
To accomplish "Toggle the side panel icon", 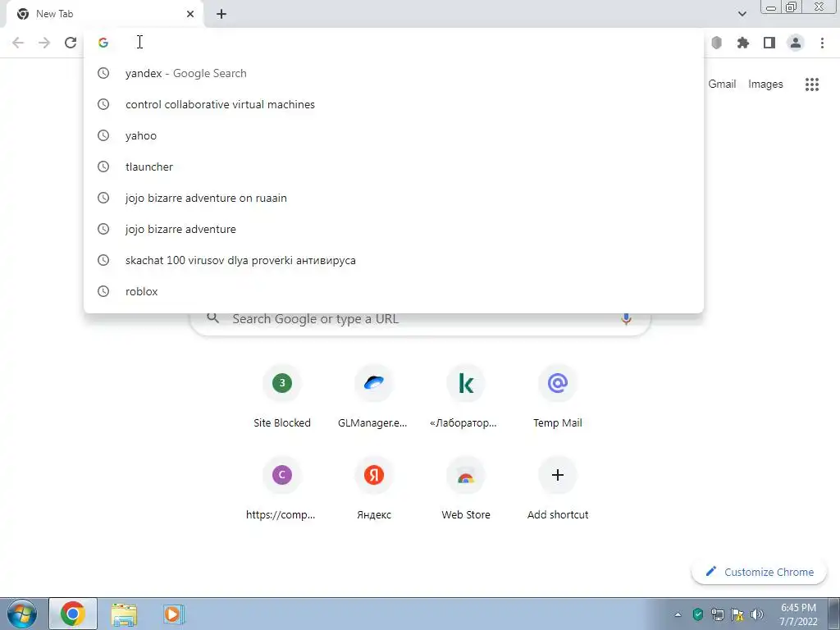I will [769, 43].
